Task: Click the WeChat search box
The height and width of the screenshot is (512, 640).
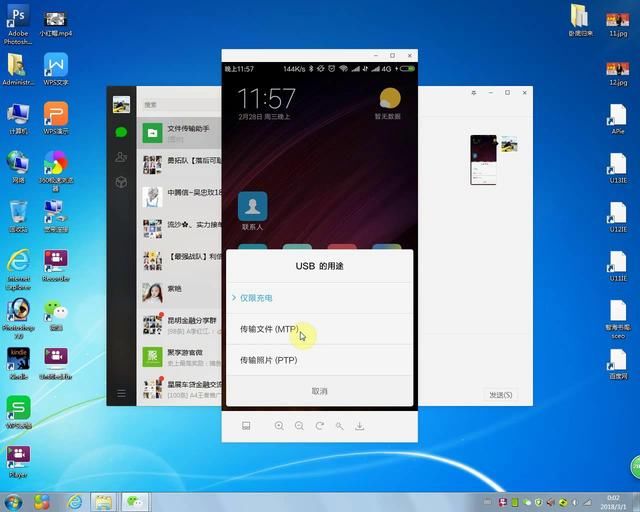Action: pyautogui.click(x=178, y=104)
